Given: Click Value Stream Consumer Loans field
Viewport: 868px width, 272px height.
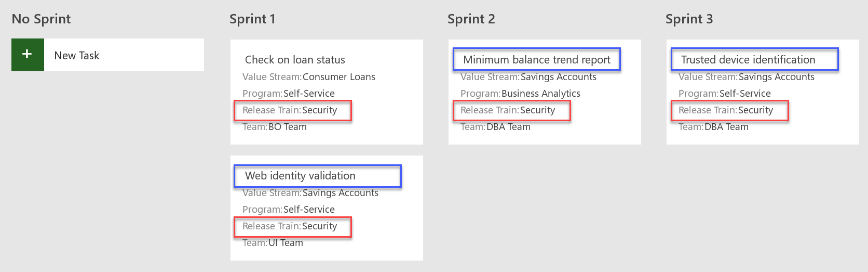Looking at the screenshot, I should tap(309, 77).
